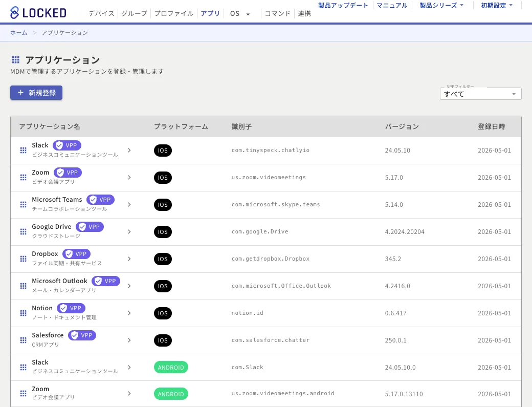
Task: Sort by 登録日時 column header
Action: (491, 126)
